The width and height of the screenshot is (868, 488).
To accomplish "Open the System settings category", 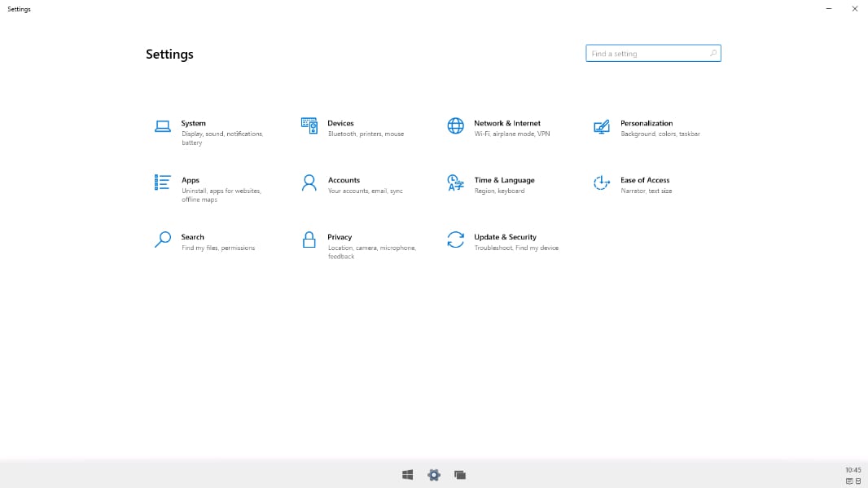I will [193, 124].
